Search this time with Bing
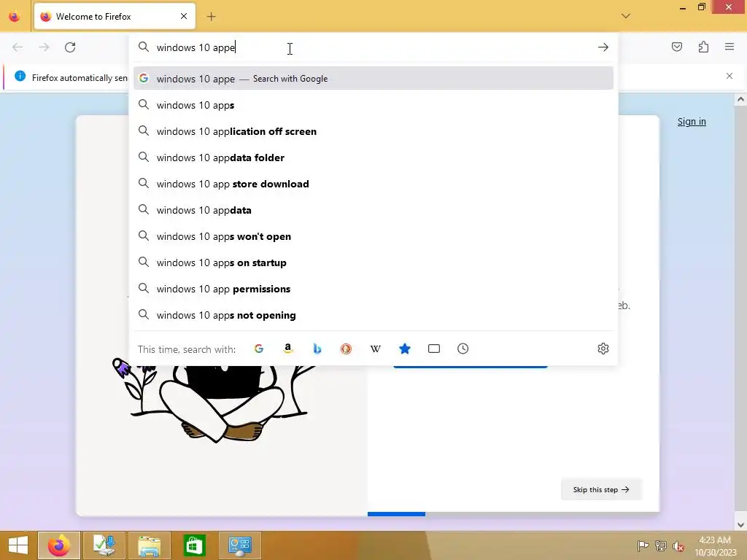This screenshot has width=747, height=560. point(317,349)
